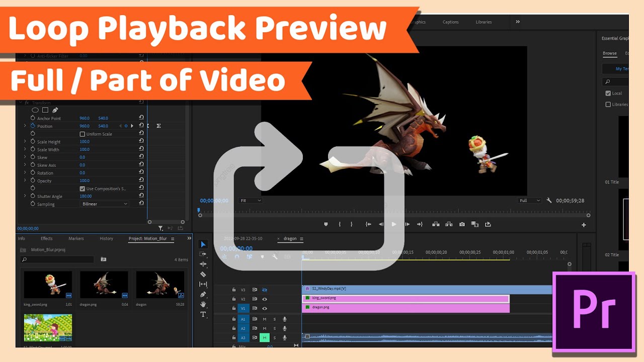Switch to the Markers tab

coord(76,238)
